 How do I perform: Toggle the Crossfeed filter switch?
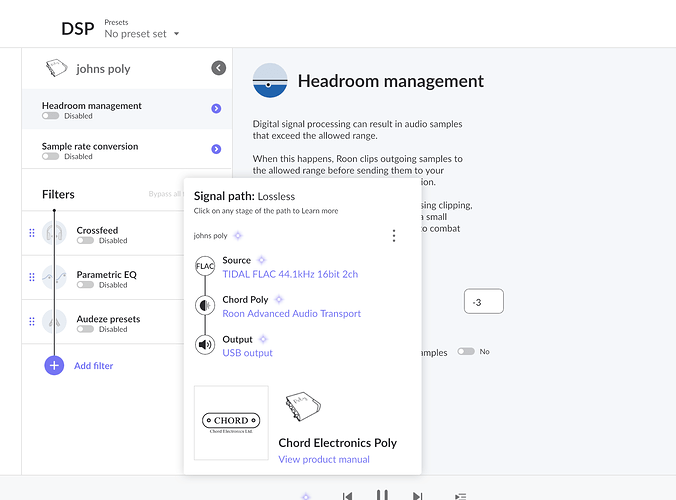[x=85, y=241]
